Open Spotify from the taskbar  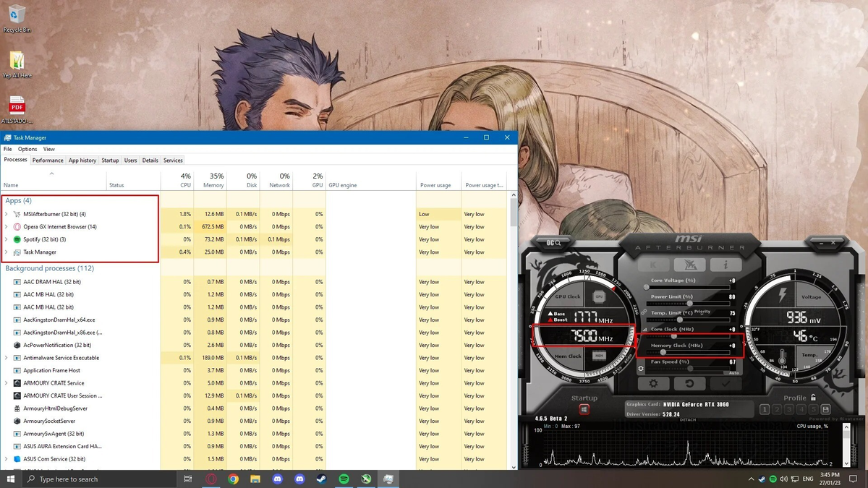point(344,479)
